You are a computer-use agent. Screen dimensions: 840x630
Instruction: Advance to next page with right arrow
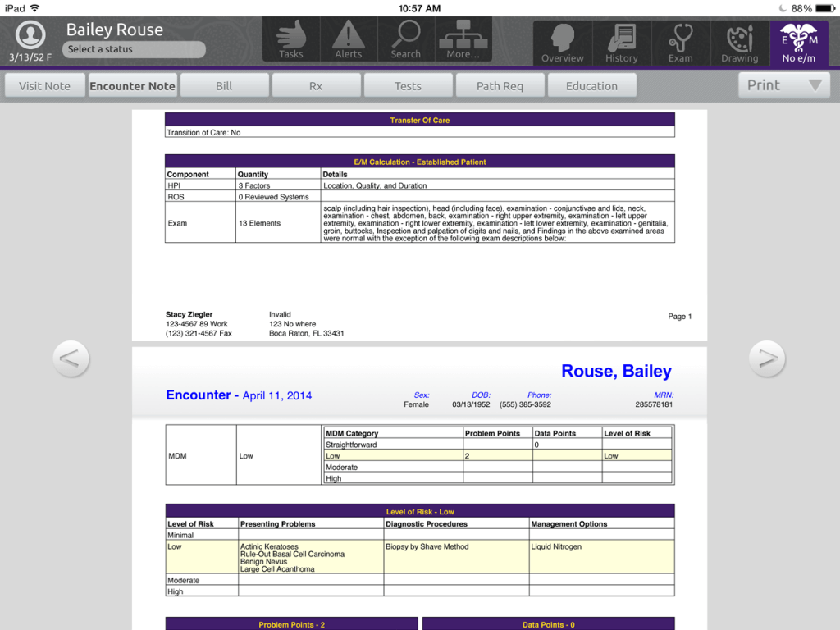pyautogui.click(x=768, y=358)
